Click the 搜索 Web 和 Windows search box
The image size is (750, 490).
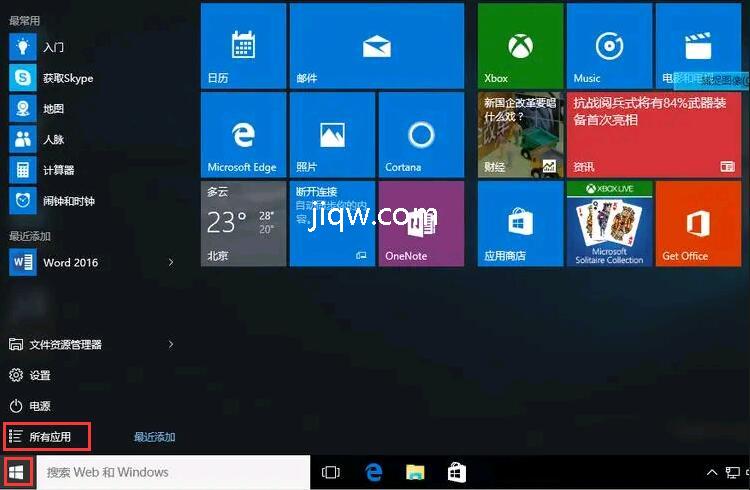[x=170, y=472]
